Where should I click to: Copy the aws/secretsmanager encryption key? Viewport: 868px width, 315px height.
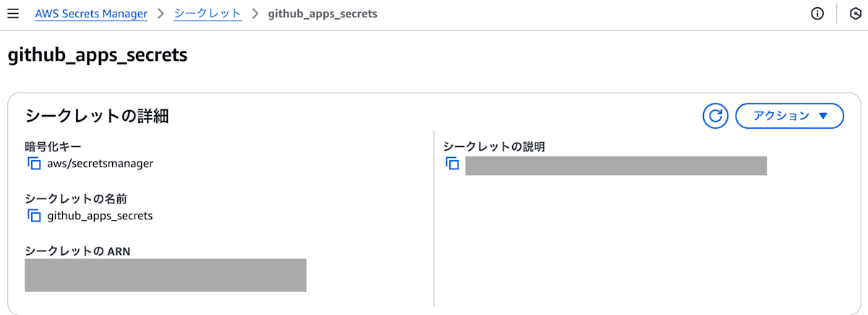(34, 164)
